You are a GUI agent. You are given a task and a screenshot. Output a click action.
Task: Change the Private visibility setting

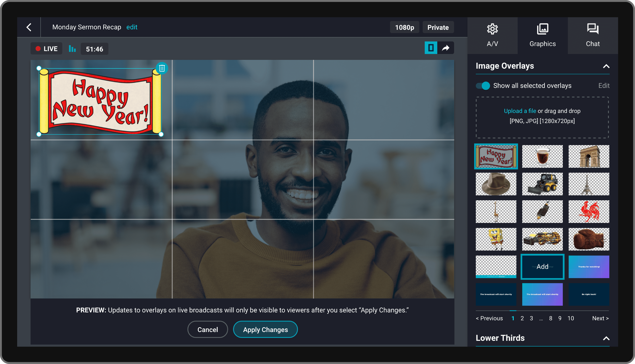(438, 27)
